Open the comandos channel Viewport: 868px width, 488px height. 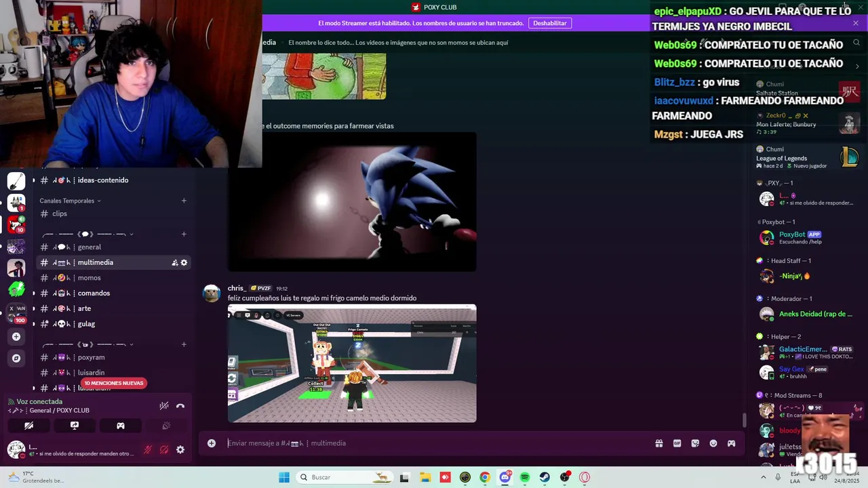pos(113,293)
